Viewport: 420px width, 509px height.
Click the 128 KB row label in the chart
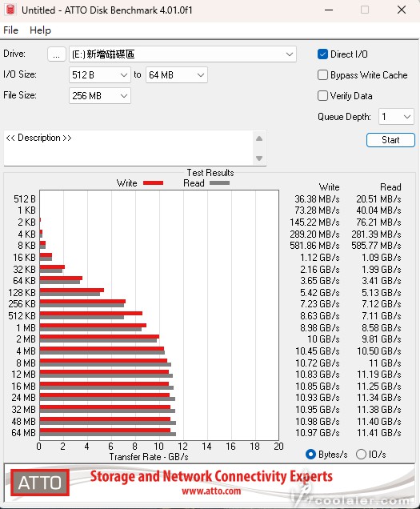coord(22,292)
